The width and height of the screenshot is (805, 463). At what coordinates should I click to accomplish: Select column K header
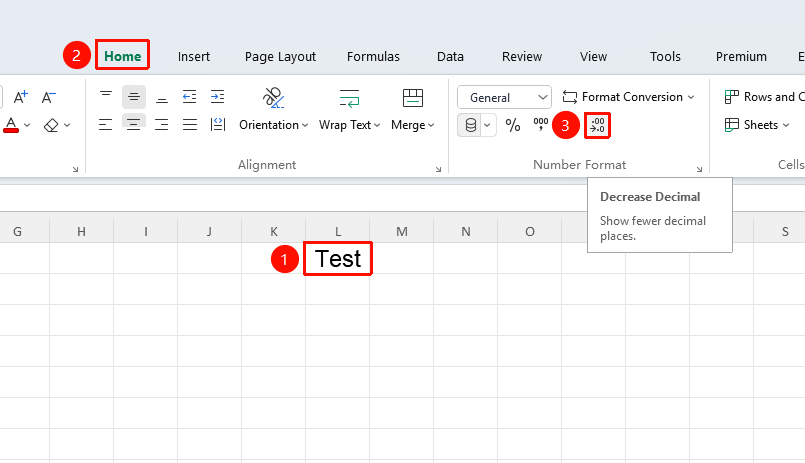274,232
